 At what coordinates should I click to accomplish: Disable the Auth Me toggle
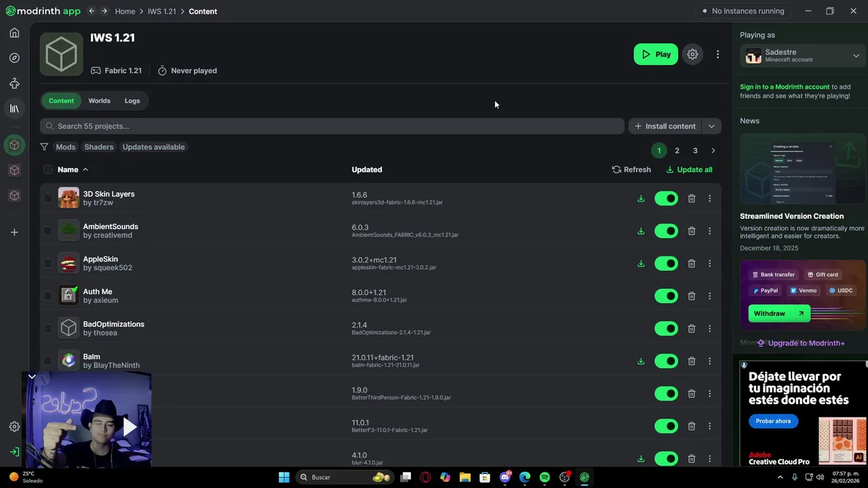click(x=666, y=296)
